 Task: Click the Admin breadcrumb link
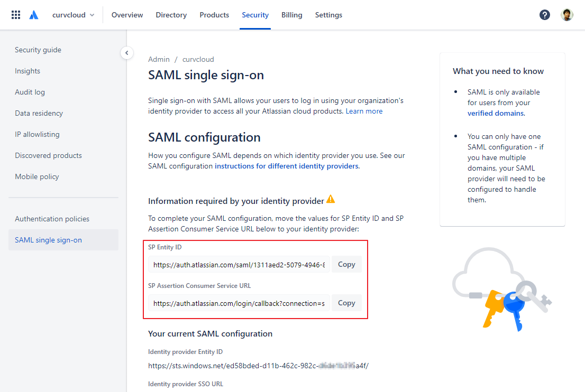[159, 59]
